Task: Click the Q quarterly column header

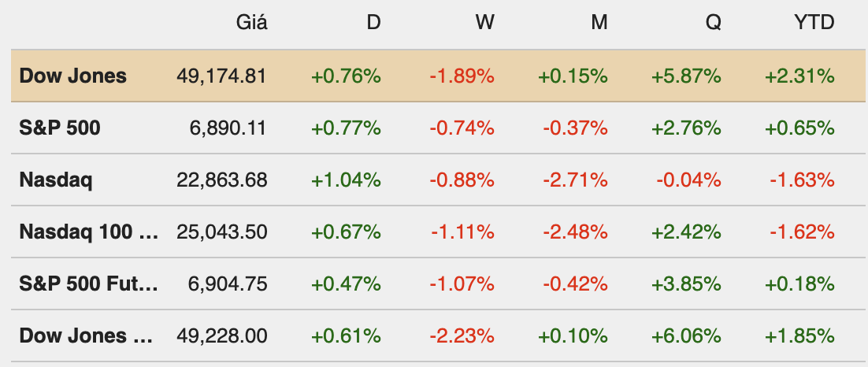Action: tap(713, 23)
